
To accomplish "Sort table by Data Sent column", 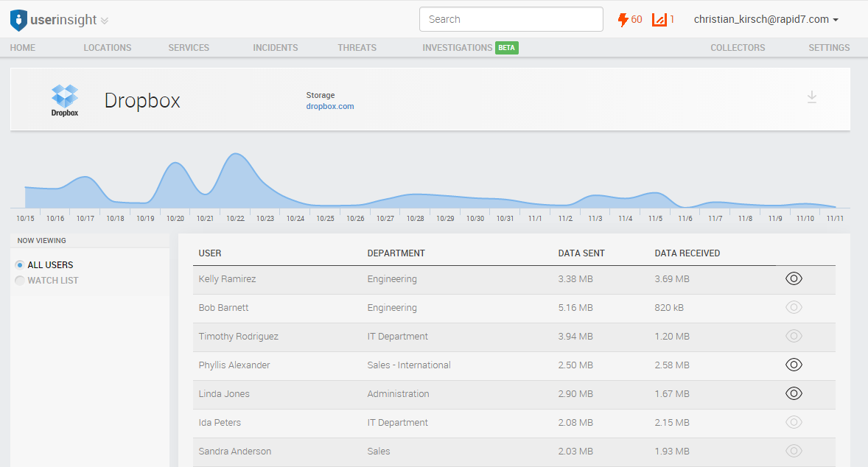I will tap(581, 253).
